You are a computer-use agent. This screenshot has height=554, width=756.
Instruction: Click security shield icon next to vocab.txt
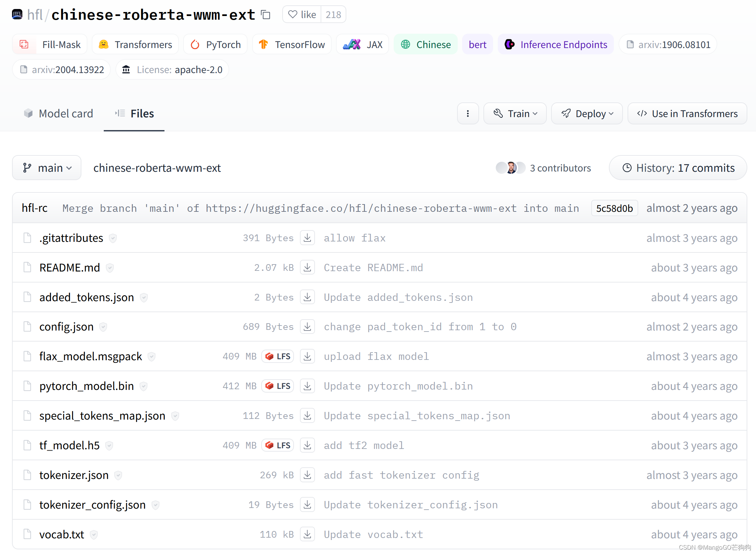pyautogui.click(x=94, y=535)
